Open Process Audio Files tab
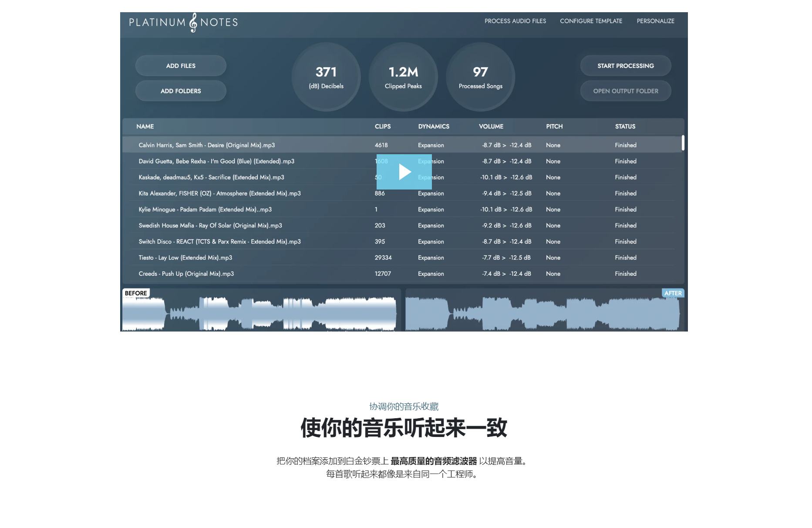Image resolution: width=812 pixels, height=528 pixels. coord(515,21)
